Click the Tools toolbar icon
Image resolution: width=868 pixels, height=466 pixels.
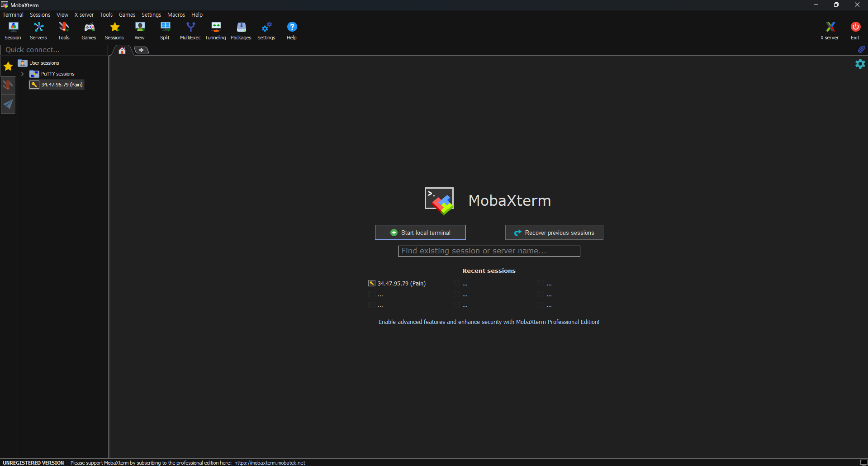pyautogui.click(x=64, y=31)
